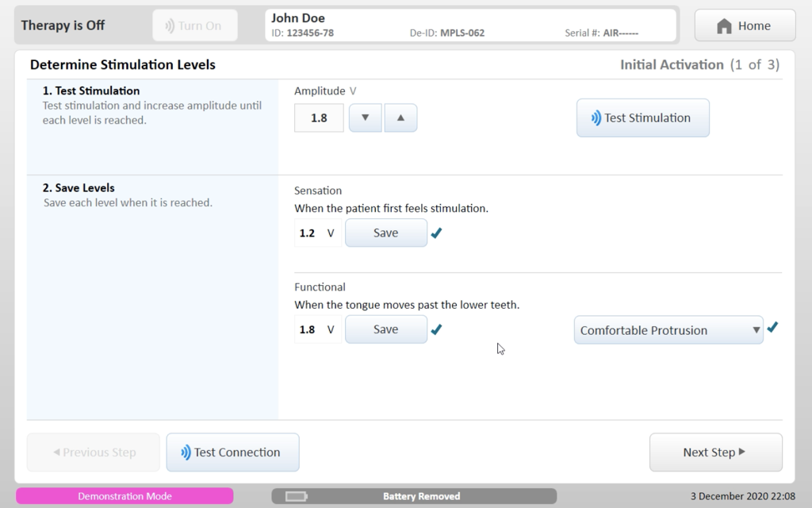Viewport: 812px width, 508px height.
Task: Click the Therapy is Off status
Action: 63,25
